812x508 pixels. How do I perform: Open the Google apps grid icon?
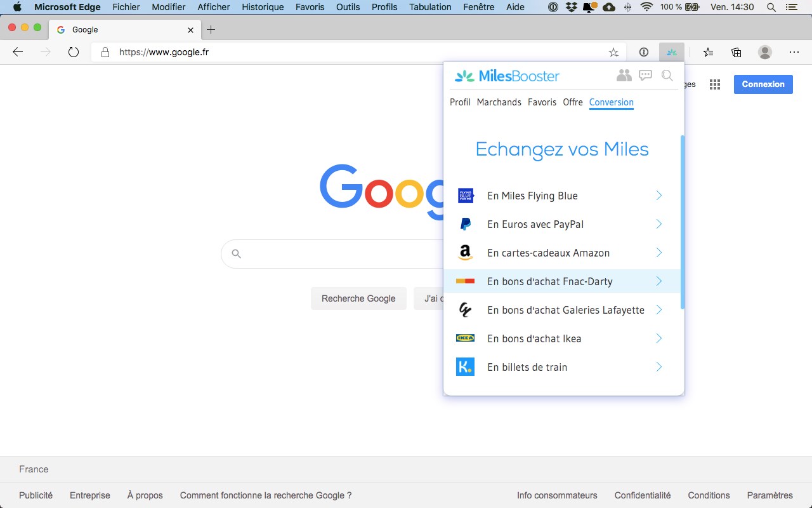715,84
